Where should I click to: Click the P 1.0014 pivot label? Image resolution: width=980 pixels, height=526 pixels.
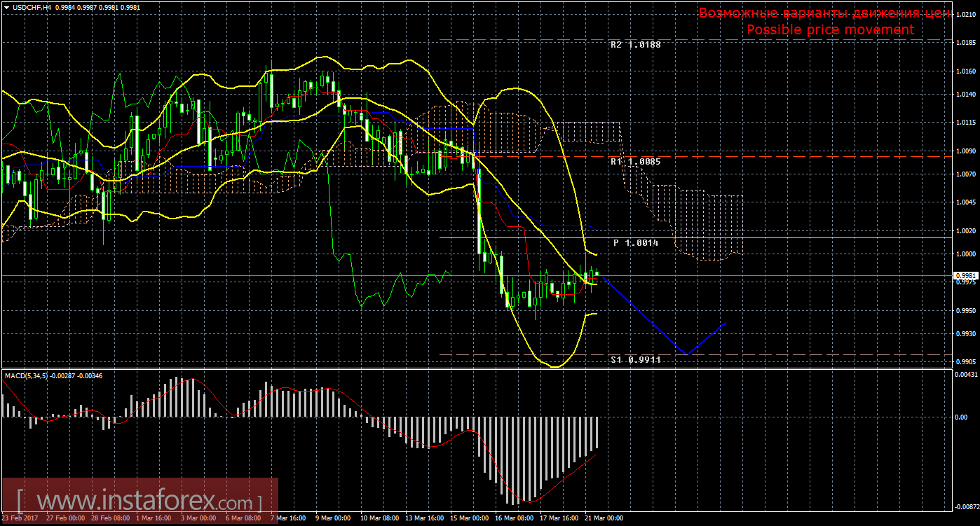pos(636,242)
